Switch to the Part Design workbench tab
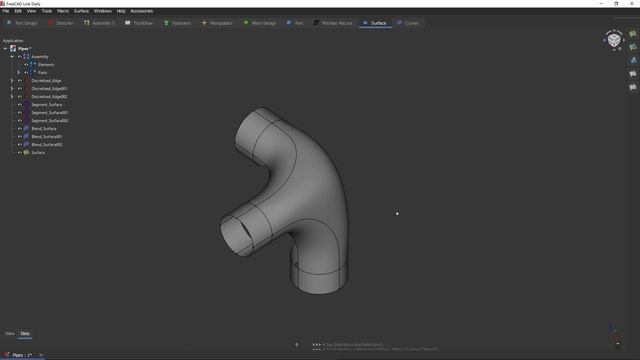This screenshot has width=640, height=360. click(x=22, y=23)
